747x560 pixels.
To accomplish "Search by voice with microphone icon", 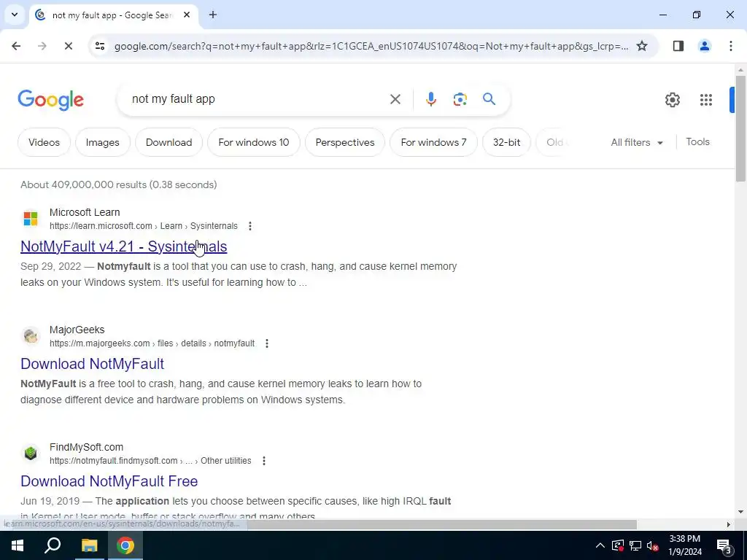I will point(430,99).
